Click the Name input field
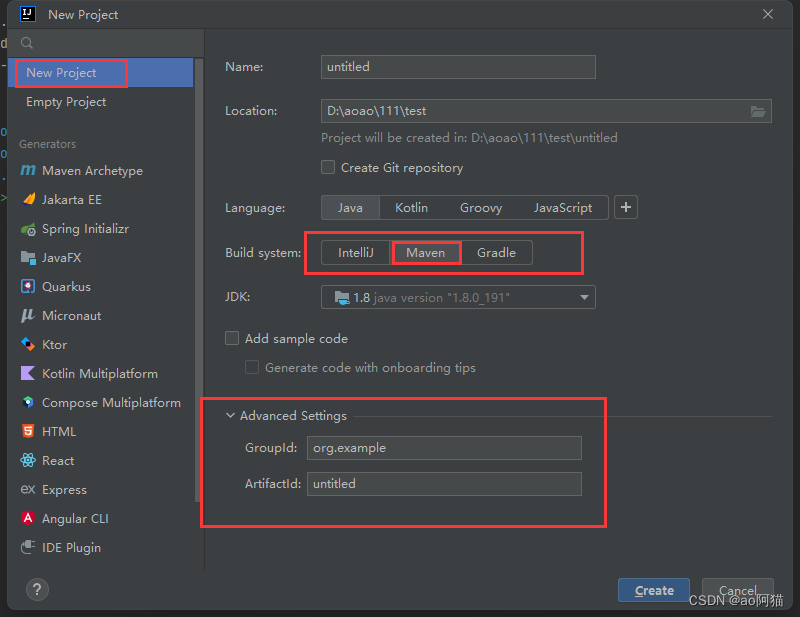Screen dimensions: 800x617 point(458,67)
